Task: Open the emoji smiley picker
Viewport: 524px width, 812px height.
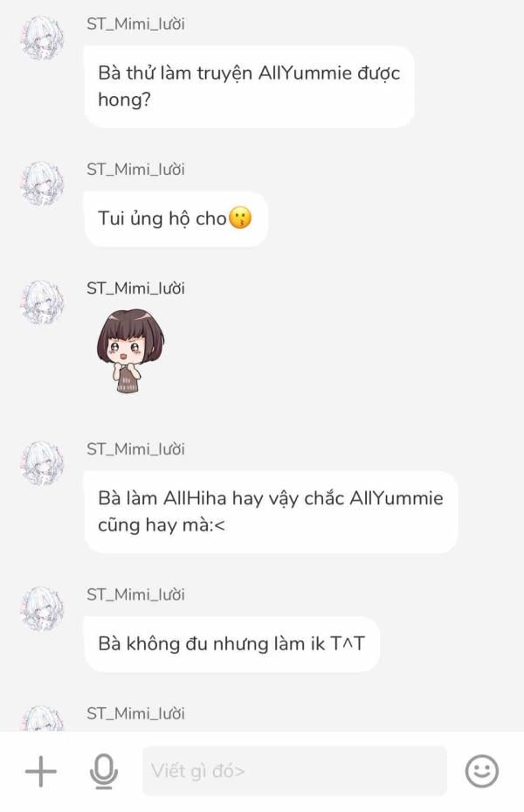Action: point(481,771)
